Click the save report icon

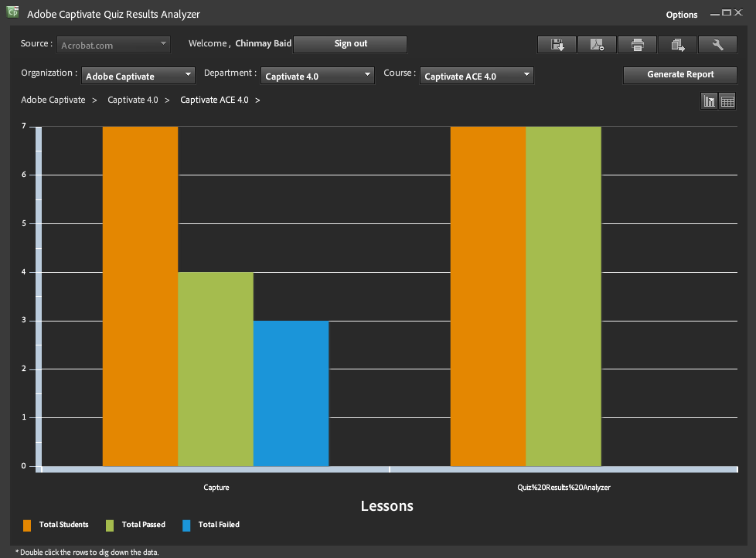tap(557, 45)
